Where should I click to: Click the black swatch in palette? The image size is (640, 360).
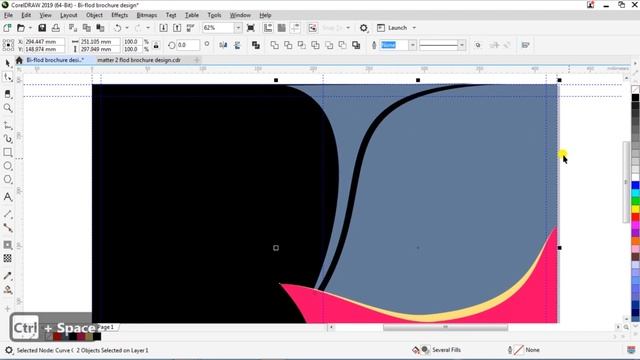point(636,98)
